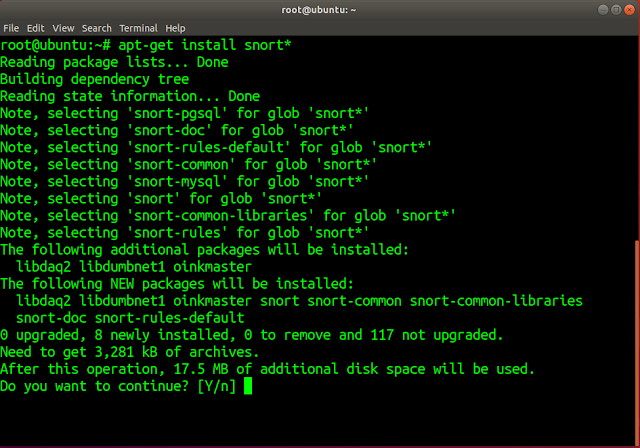Click the 'Building dependency tree' line
This screenshot has width=640, height=448.
pos(95,79)
